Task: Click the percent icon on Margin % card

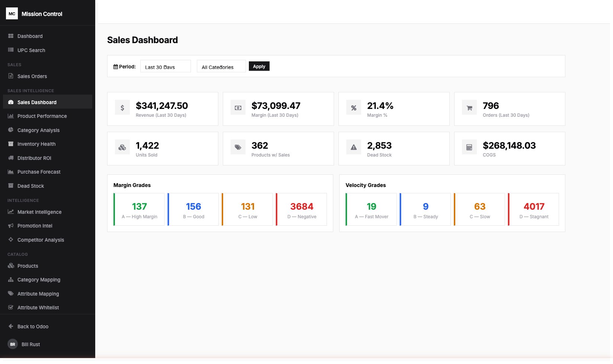Action: tap(353, 107)
